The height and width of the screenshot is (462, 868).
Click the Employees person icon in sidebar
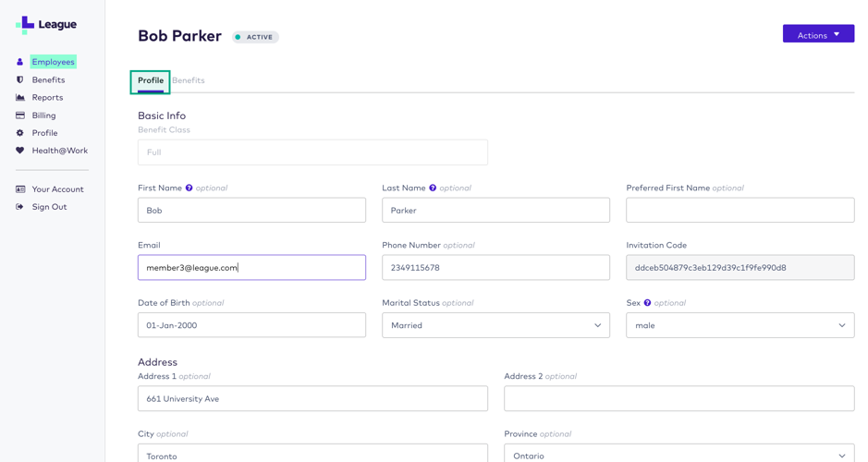20,62
